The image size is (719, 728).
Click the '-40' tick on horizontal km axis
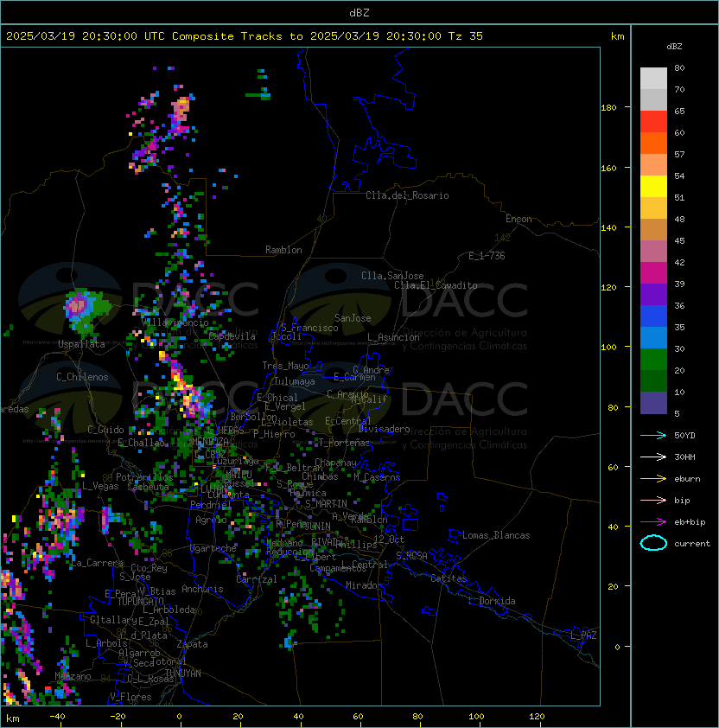[x=57, y=717]
